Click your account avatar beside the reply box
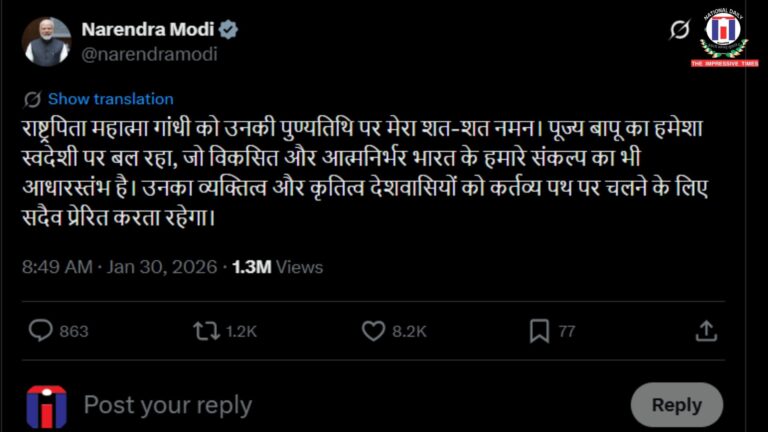This screenshot has height=432, width=768. click(46, 405)
